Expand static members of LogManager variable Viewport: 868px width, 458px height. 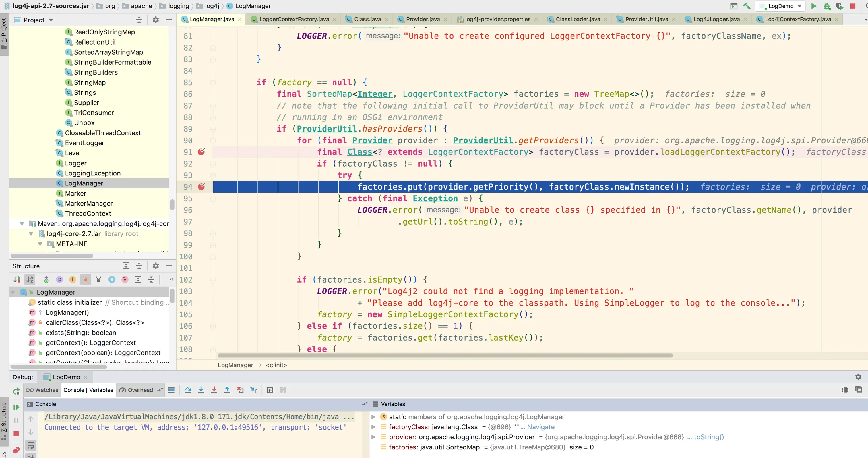(x=373, y=417)
